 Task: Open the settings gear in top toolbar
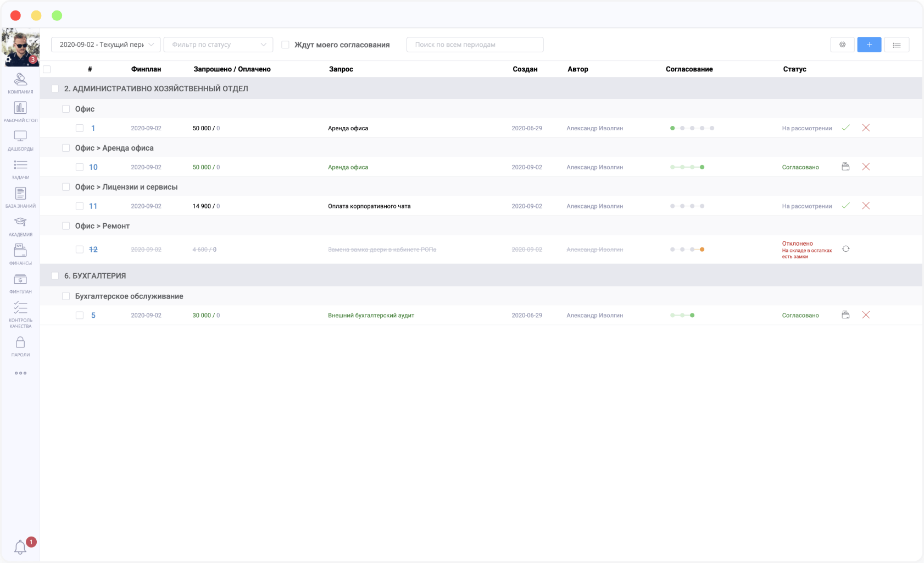(842, 45)
